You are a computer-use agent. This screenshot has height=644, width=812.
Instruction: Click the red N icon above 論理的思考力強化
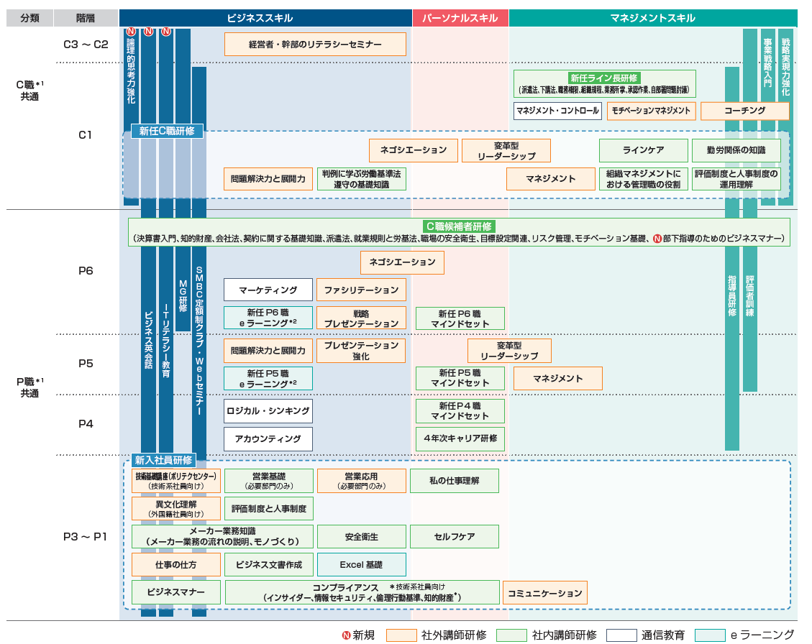131,32
